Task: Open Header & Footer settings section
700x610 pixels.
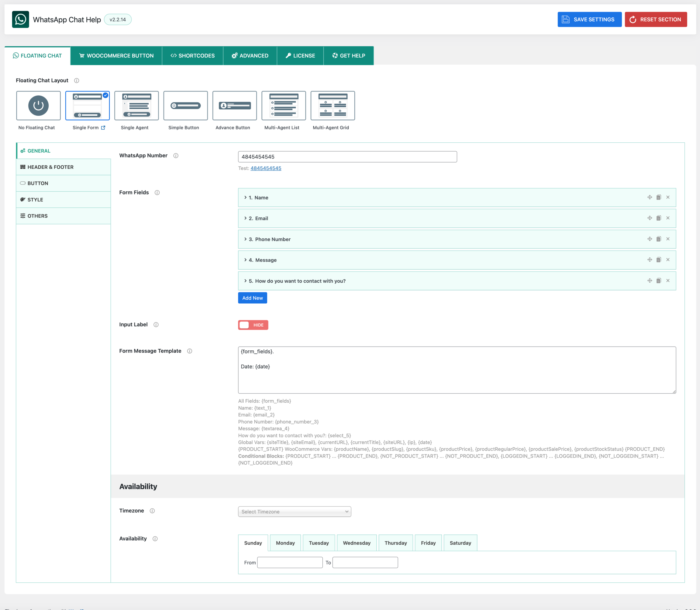Action: [x=64, y=167]
